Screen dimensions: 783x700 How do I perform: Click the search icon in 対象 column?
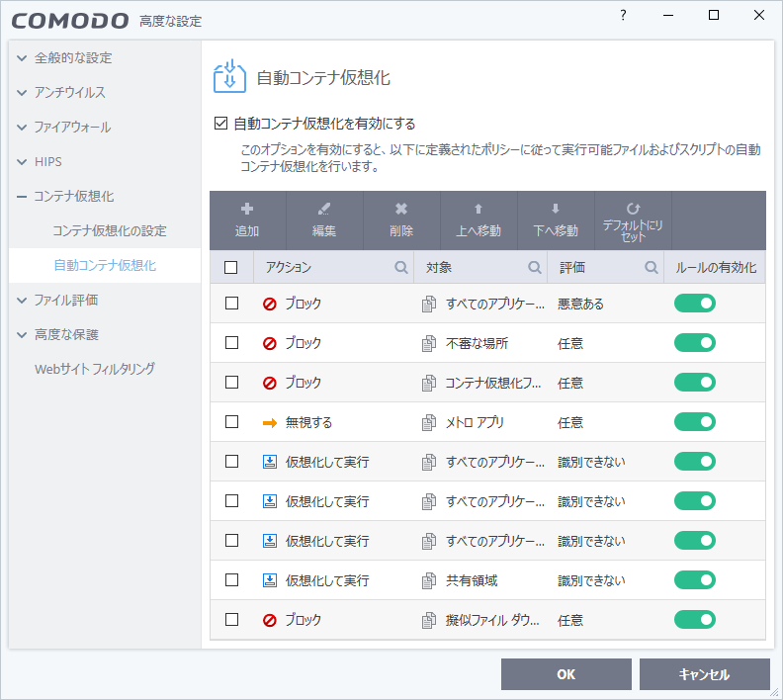pos(535,267)
